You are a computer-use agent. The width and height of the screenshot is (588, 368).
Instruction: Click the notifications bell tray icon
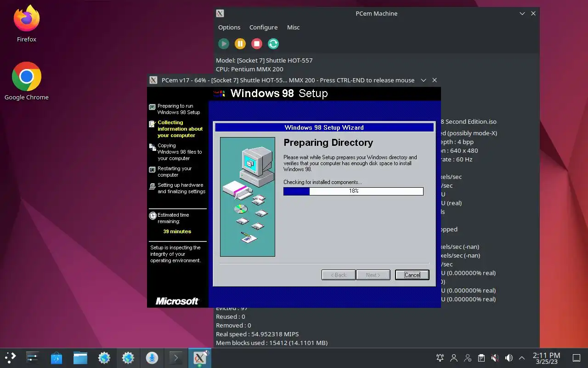point(440,358)
